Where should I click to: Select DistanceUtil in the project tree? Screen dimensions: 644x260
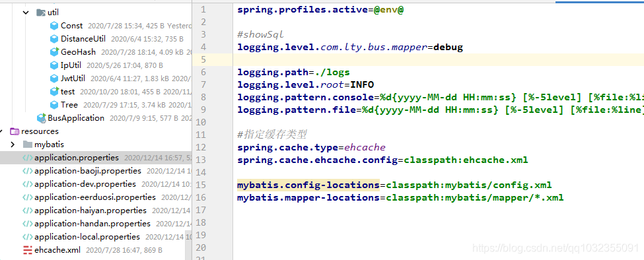tap(83, 39)
